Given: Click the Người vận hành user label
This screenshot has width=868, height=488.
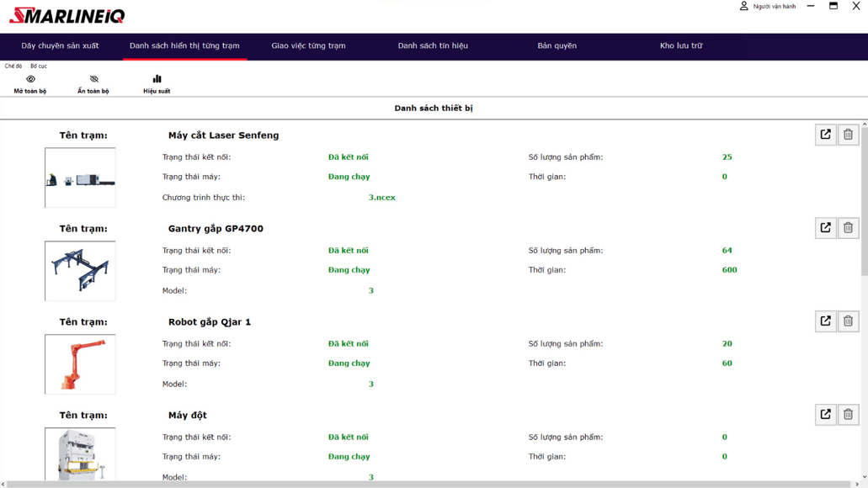Looking at the screenshot, I should (x=775, y=7).
